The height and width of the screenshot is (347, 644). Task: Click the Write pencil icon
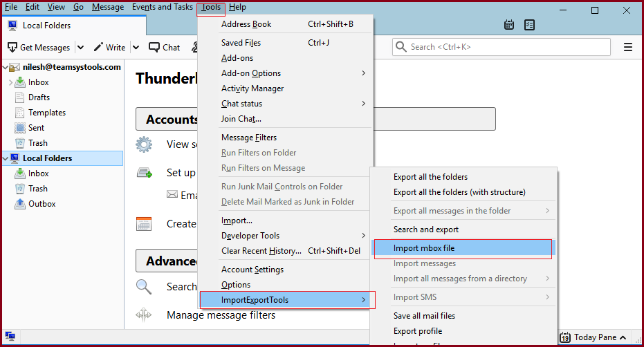[98, 47]
